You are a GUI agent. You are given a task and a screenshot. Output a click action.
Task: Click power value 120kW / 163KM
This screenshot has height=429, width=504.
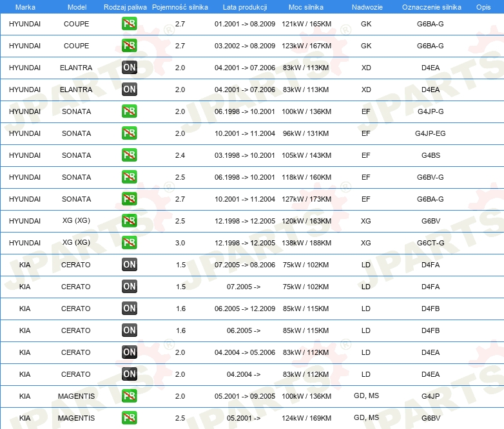(306, 221)
